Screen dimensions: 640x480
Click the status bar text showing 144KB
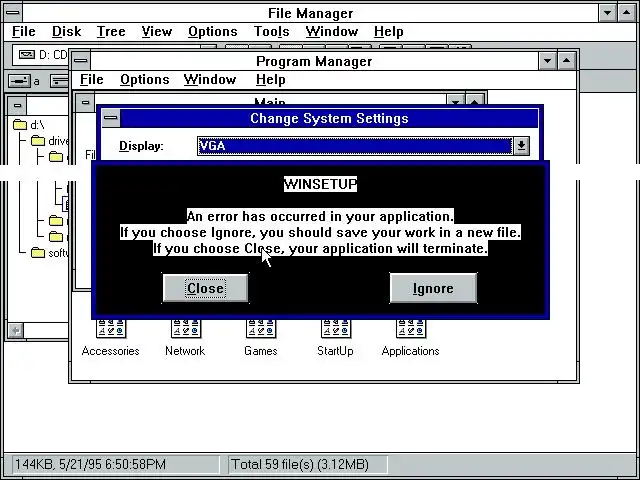pos(91,464)
